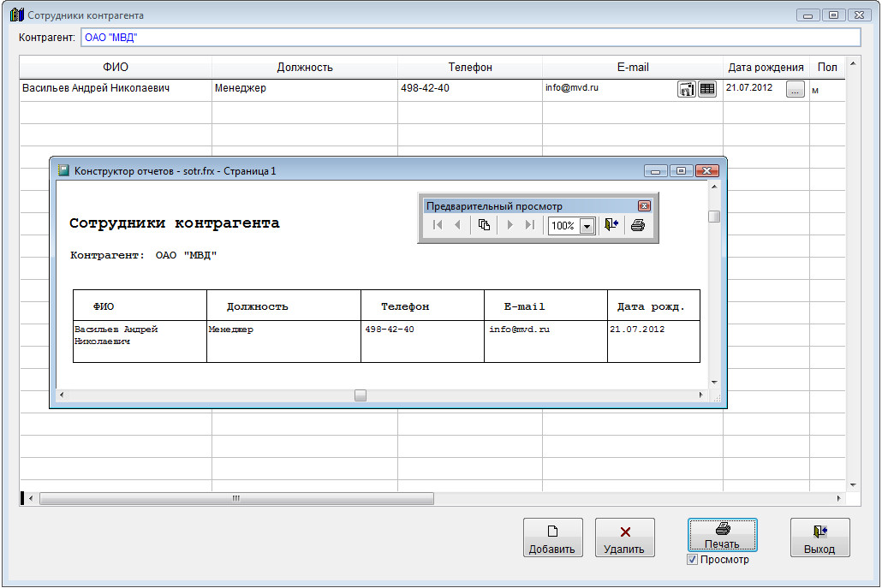This screenshot has height=588, width=882.
Task: Click main grid horizontal scrollbar thumb
Action: pyautogui.click(x=236, y=499)
